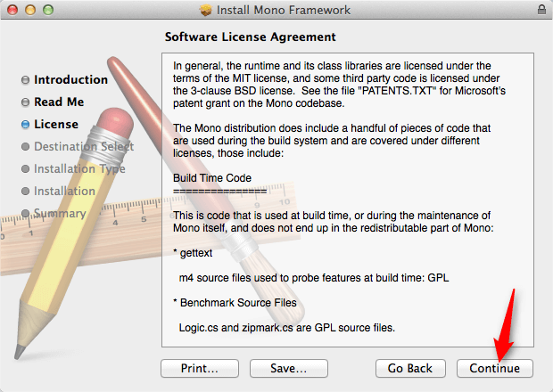Click the Mono package icon in title
The image size is (553, 392).
(x=206, y=10)
